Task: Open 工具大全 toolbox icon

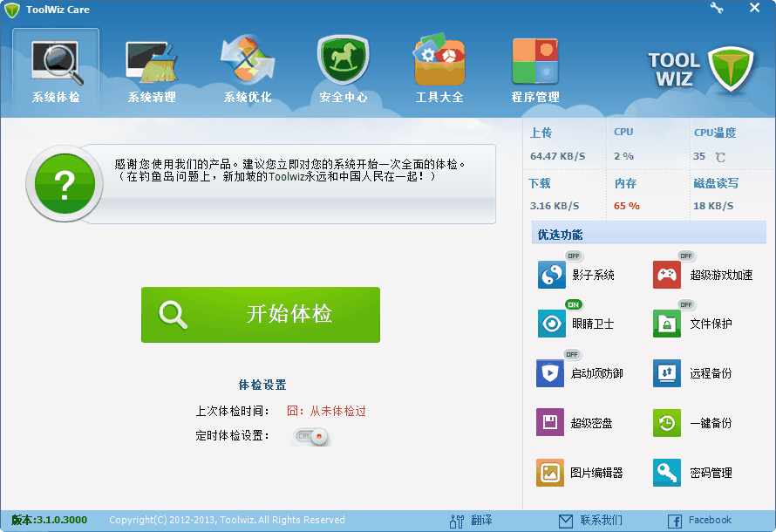Action: pyautogui.click(x=439, y=60)
